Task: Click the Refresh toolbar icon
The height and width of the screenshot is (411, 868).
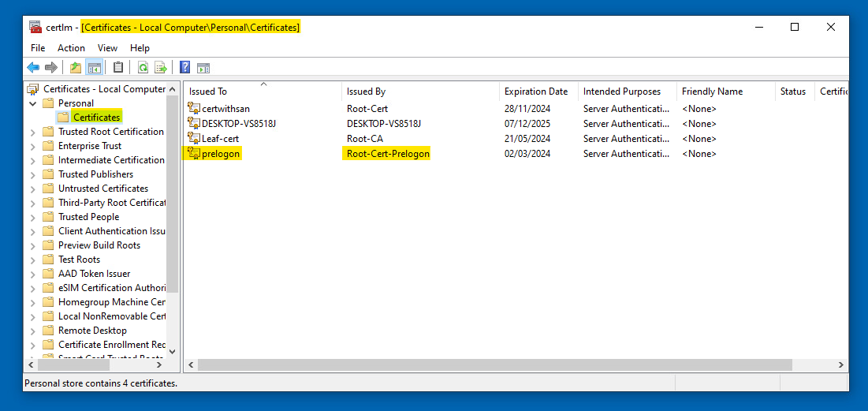Action: [x=143, y=68]
